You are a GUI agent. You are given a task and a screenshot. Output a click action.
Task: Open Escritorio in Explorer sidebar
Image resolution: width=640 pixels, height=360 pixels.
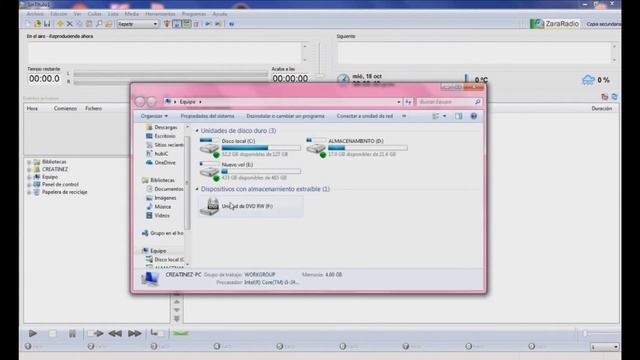[x=164, y=136]
